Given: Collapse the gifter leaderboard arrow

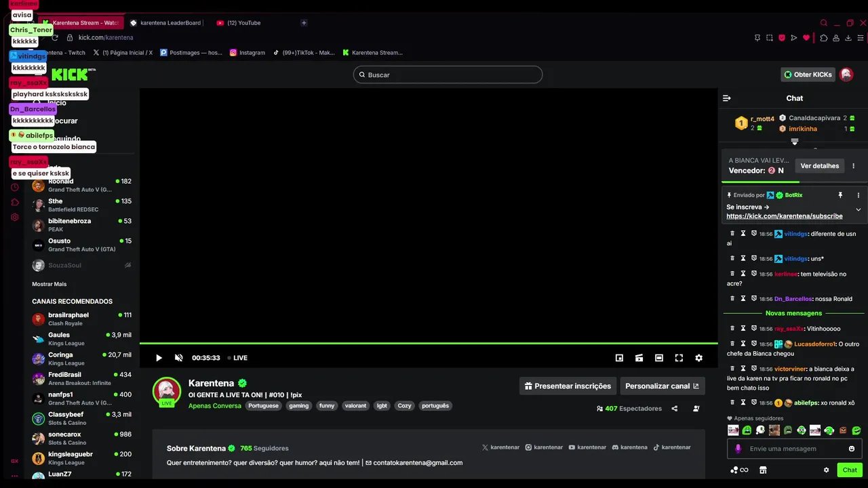Looking at the screenshot, I should 795,142.
